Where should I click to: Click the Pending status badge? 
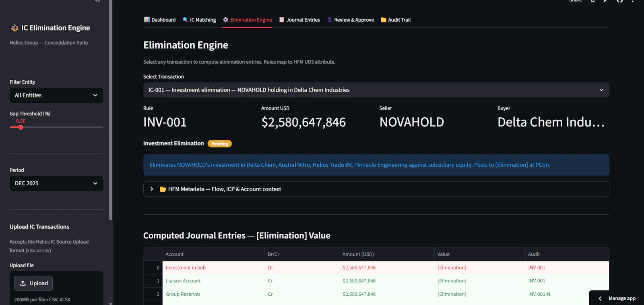(x=220, y=144)
